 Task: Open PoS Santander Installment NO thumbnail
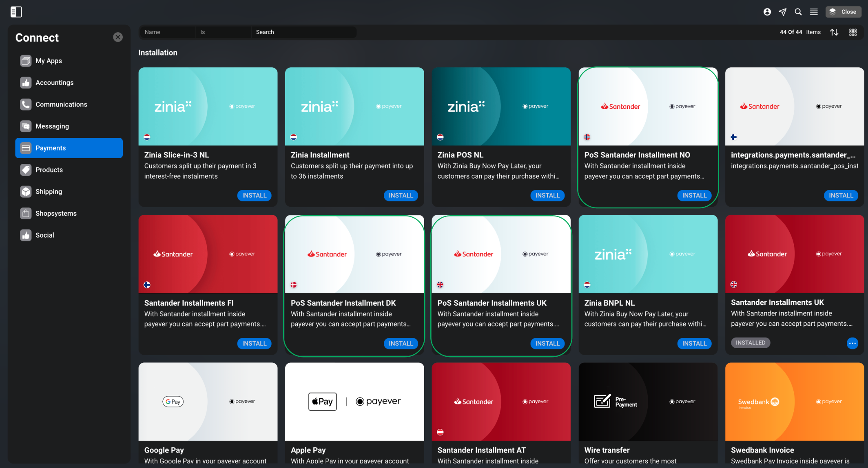pos(648,106)
